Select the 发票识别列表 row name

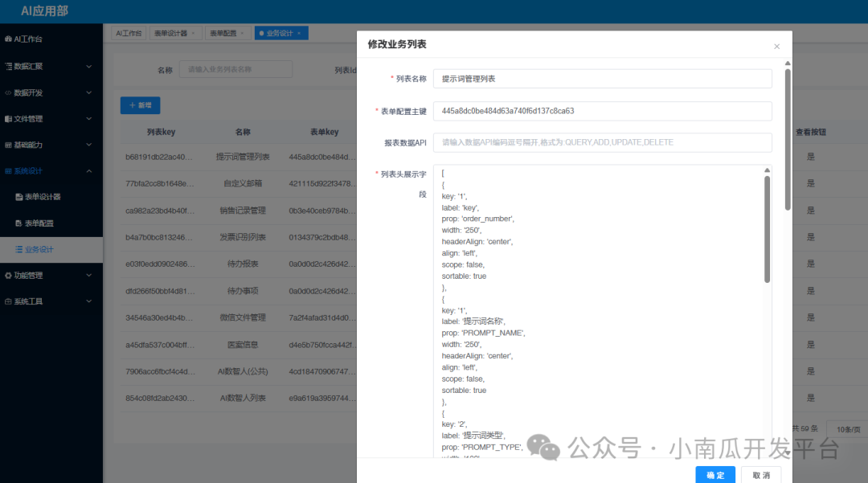(x=243, y=237)
